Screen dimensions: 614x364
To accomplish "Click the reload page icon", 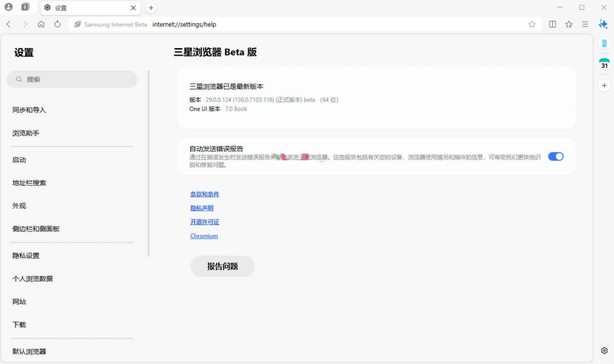I will pyautogui.click(x=58, y=24).
